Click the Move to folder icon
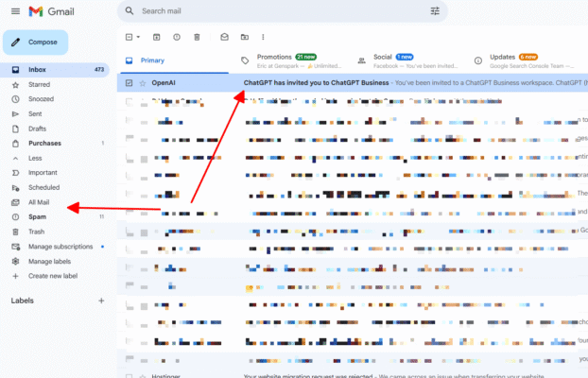This screenshot has height=378, width=588. tap(245, 37)
